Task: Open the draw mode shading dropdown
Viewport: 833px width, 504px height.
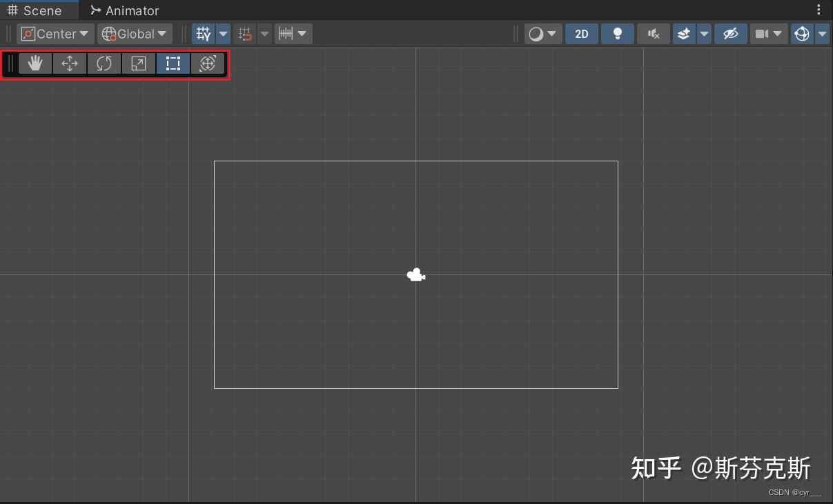Action: tap(543, 34)
